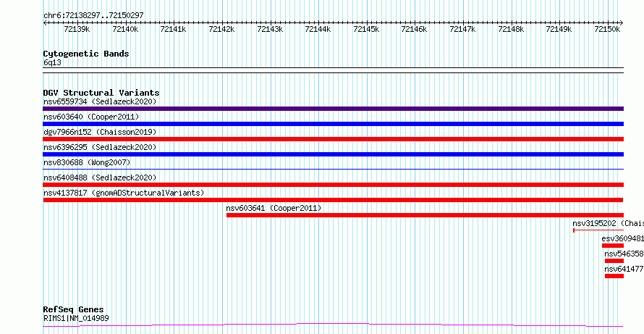The height and width of the screenshot is (334, 644).
Task: Click the chr6:72138297..72150297 coordinate label
Action: [93, 15]
